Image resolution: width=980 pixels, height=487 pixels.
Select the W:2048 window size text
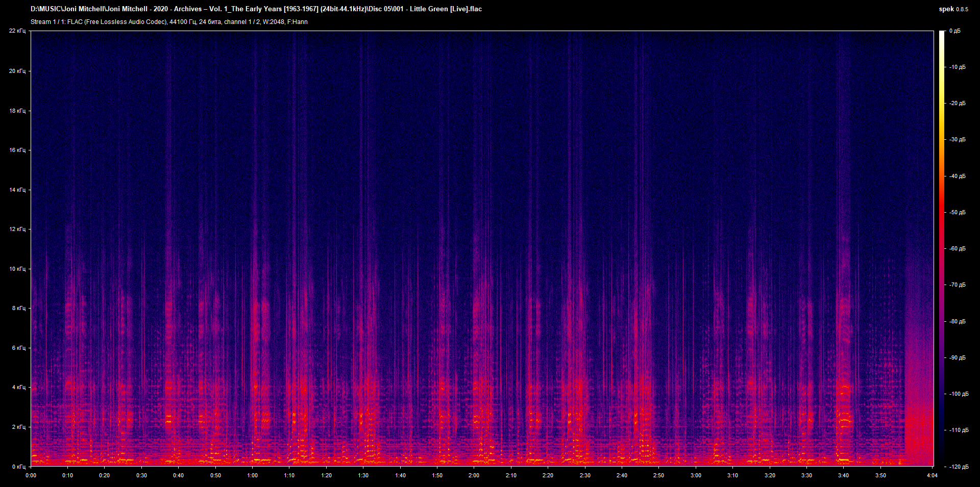(x=274, y=21)
